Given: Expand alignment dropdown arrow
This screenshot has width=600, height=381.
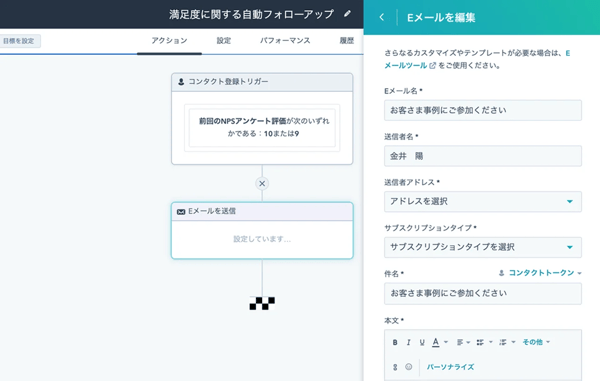Looking at the screenshot, I should tap(468, 342).
